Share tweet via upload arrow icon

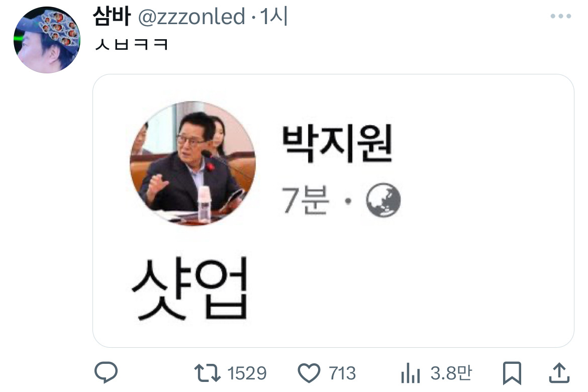point(559,373)
